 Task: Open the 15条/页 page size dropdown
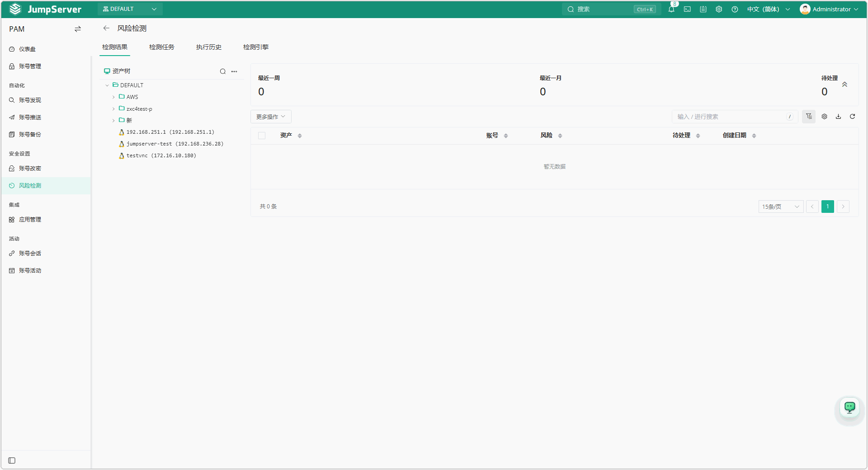[x=781, y=207]
